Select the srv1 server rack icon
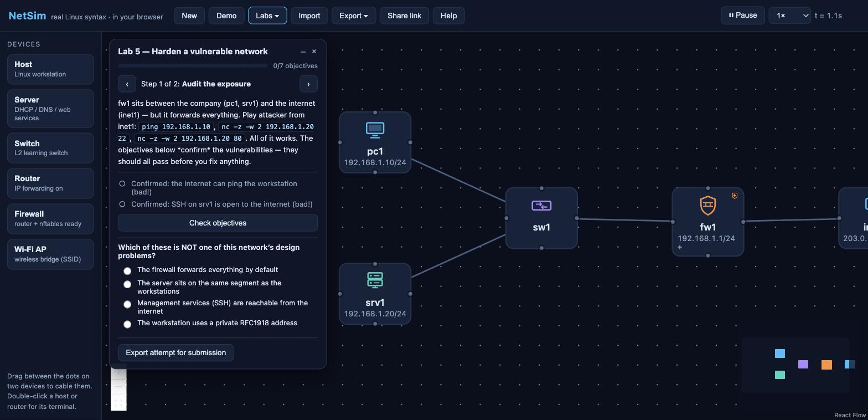This screenshot has width=868, height=420. 375,280
